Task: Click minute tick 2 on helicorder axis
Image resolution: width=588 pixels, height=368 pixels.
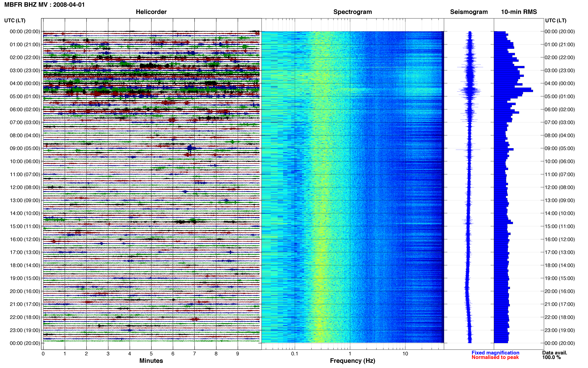Action: 86,354
